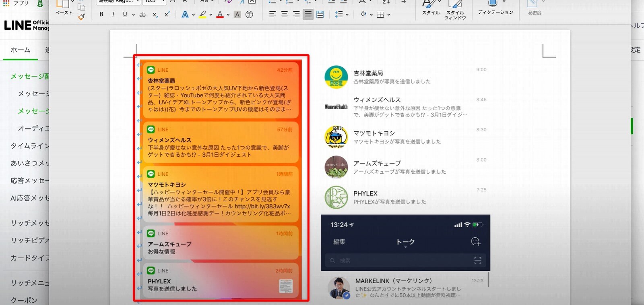Screen dimensions: 644x305
Task: Apply distributed alignment
Action: point(320,15)
